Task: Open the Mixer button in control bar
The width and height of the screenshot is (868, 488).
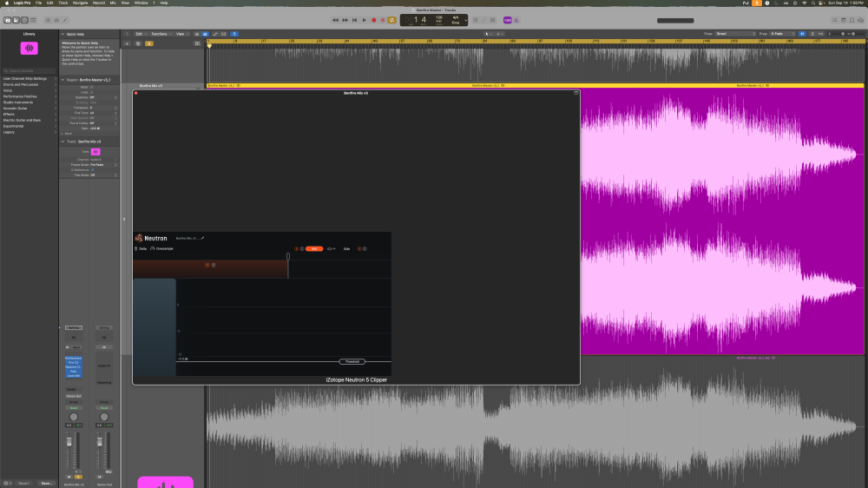Action: [56, 21]
